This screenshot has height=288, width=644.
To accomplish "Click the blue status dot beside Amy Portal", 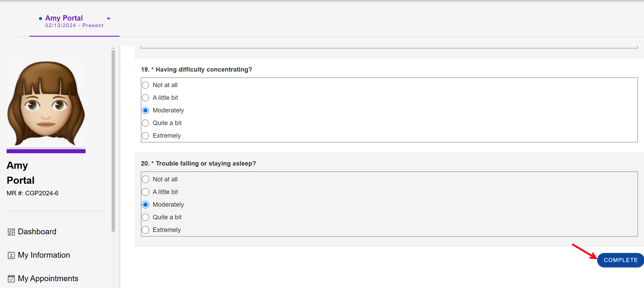I will 41,18.
